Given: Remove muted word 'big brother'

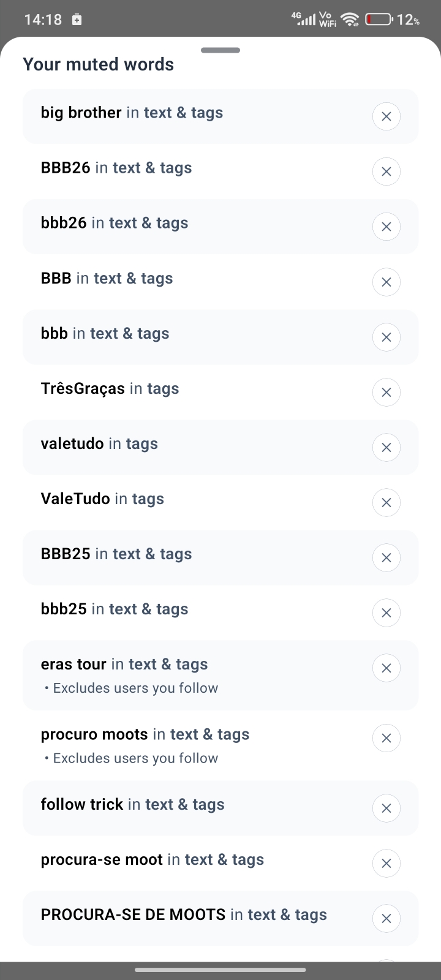Looking at the screenshot, I should 386,116.
